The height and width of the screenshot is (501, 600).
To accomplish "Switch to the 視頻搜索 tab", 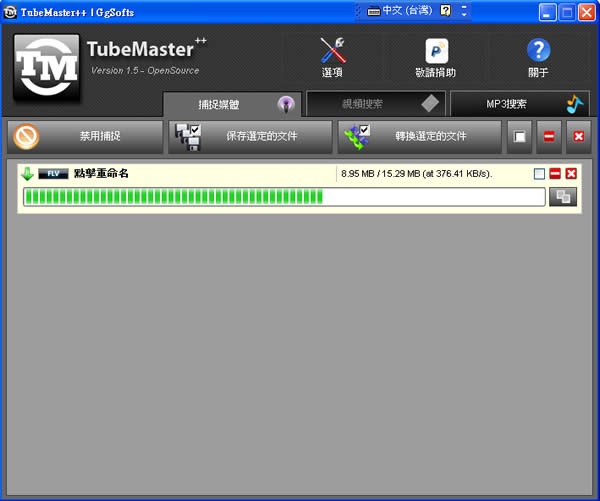I will click(376, 104).
